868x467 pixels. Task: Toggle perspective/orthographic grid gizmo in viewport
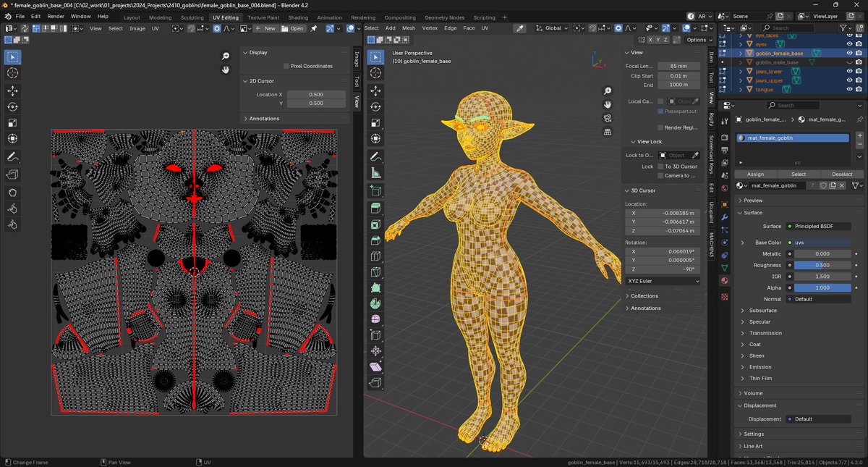click(608, 132)
